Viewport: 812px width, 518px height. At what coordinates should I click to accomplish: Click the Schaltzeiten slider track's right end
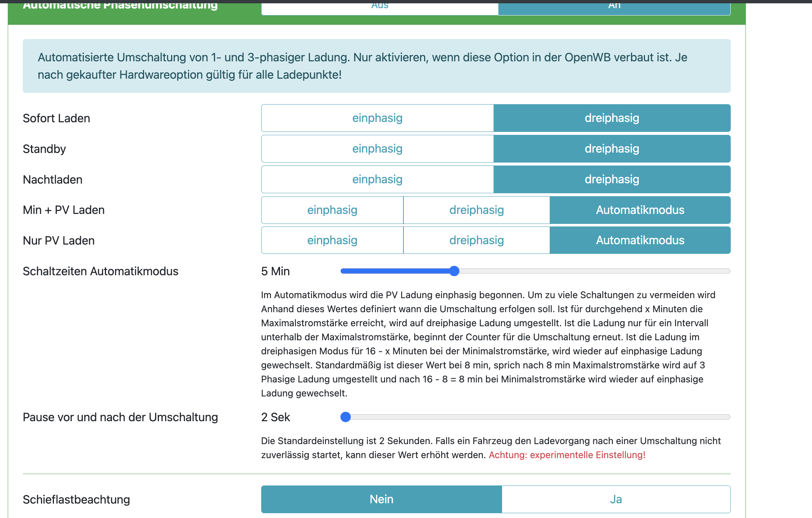tap(727, 271)
